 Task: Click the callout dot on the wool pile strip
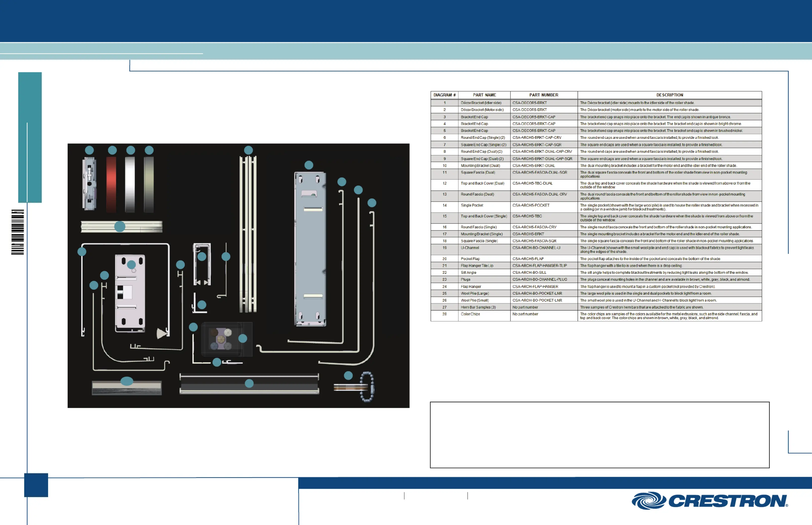point(127,381)
